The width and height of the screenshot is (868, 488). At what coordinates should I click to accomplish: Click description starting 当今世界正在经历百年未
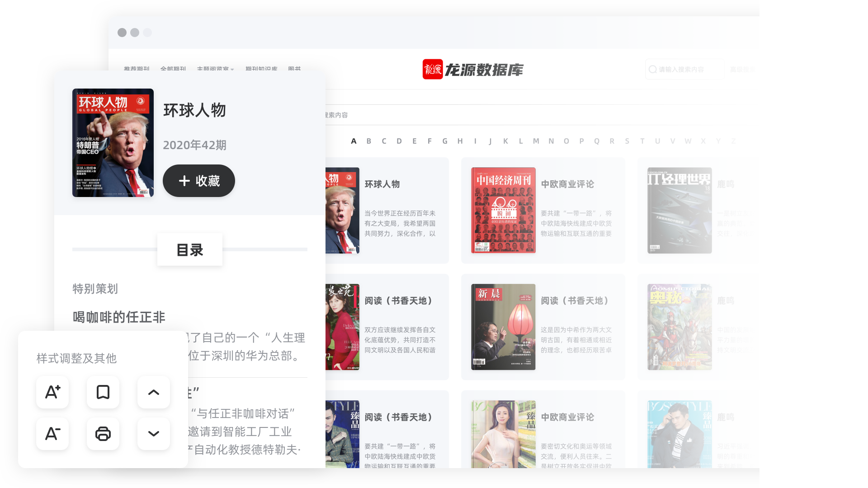click(x=400, y=223)
